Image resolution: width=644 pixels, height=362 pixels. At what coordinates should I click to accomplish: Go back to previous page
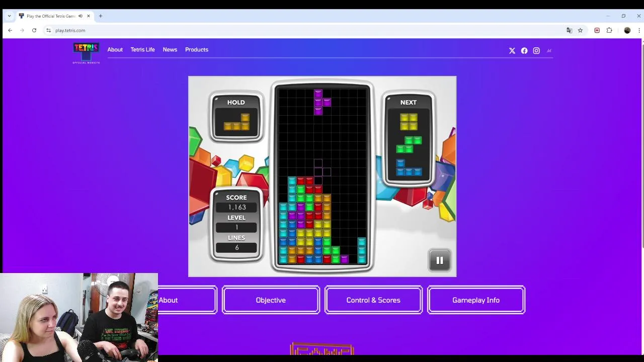click(10, 30)
